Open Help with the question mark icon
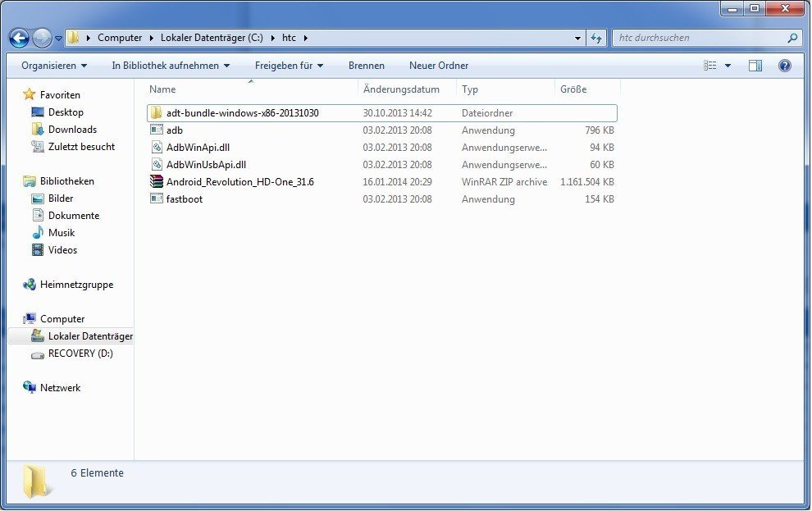The image size is (812, 511). click(x=785, y=66)
